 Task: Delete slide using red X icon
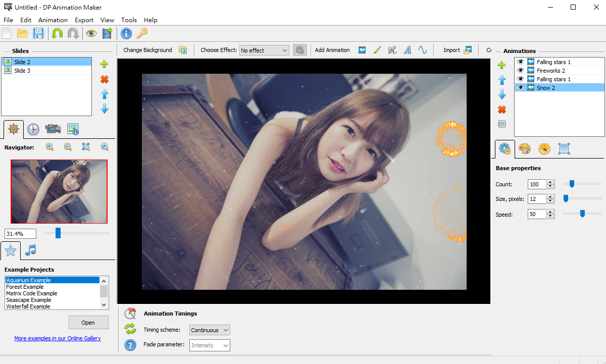(x=105, y=79)
